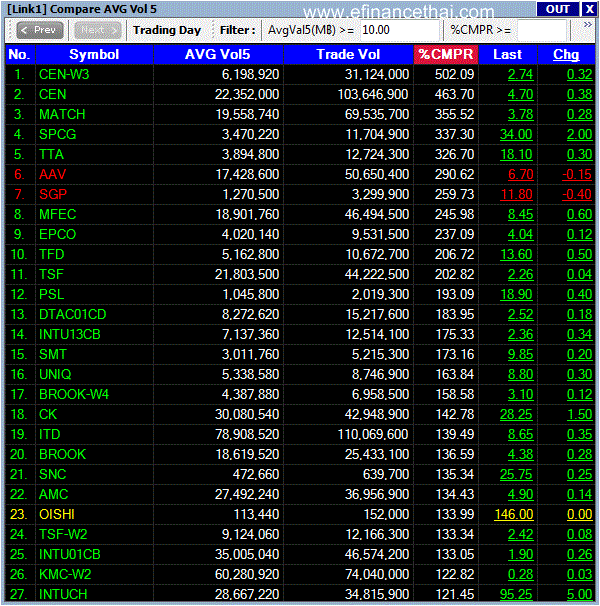600x606 pixels.
Task: Open last price 28.25 for CK
Action: pos(516,415)
